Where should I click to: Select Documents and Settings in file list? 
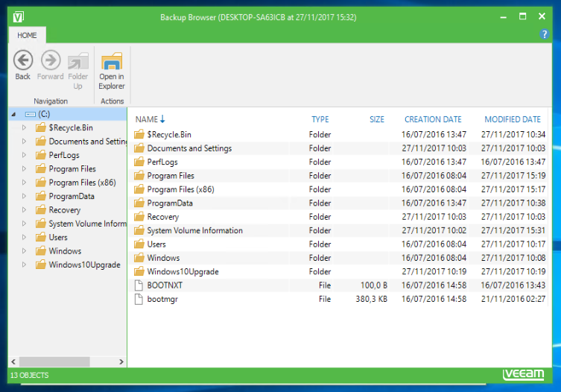pyautogui.click(x=340, y=148)
